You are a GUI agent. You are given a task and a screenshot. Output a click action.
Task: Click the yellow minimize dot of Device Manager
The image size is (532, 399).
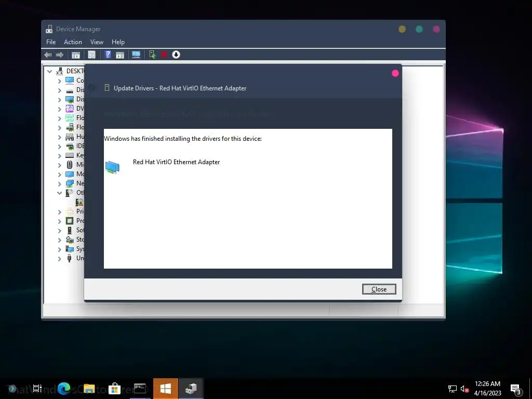pyautogui.click(x=402, y=29)
